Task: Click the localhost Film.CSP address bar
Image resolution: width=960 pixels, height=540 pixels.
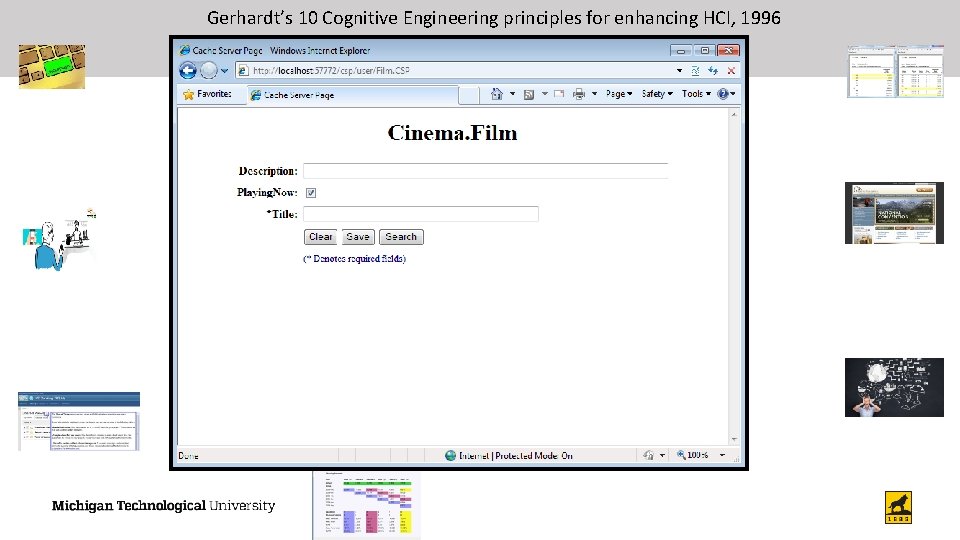Action: click(454, 70)
